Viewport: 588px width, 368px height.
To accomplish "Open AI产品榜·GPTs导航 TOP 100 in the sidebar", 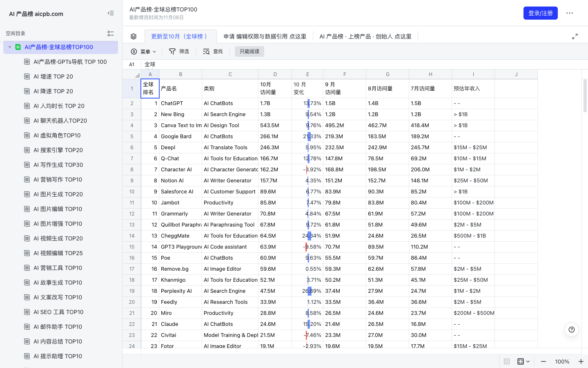I will pos(70,62).
